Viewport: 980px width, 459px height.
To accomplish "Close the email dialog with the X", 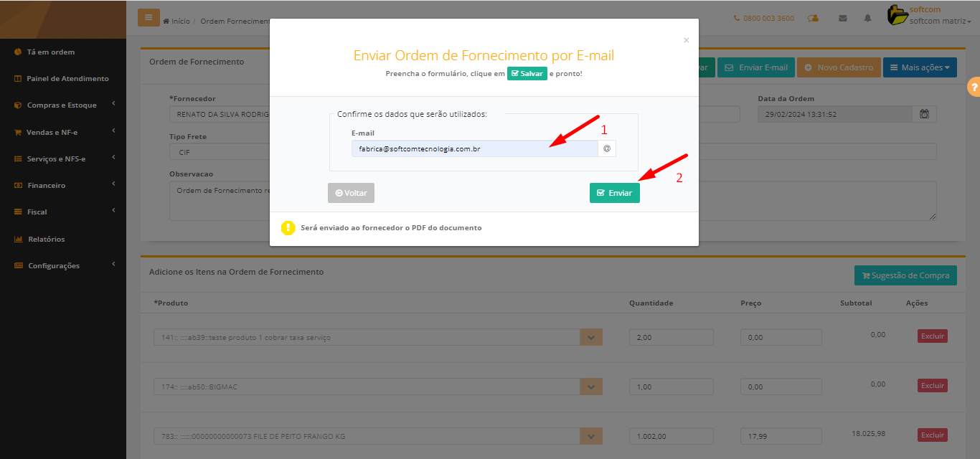I will coord(686,40).
